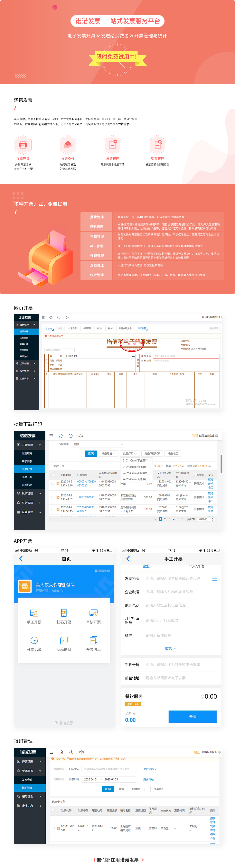The height and width of the screenshot is (868, 235).
Task: Go to page 2 in 开票记录 pagination
Action: click(x=165, y=519)
